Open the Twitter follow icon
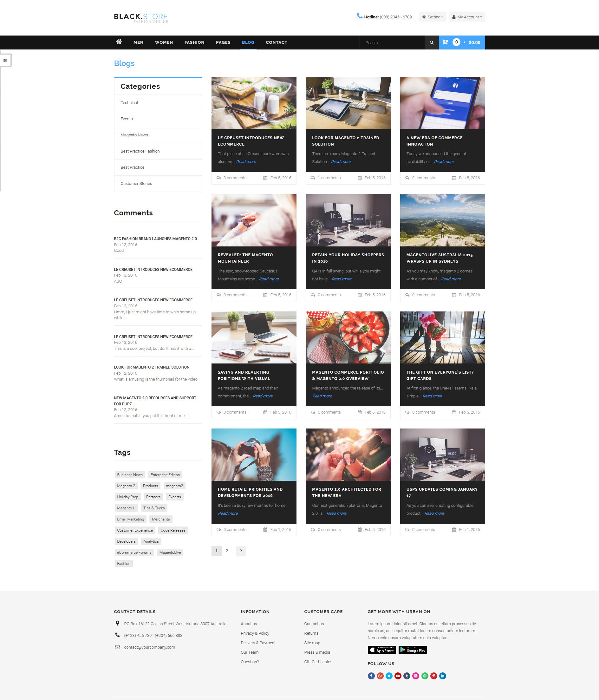 point(389,676)
